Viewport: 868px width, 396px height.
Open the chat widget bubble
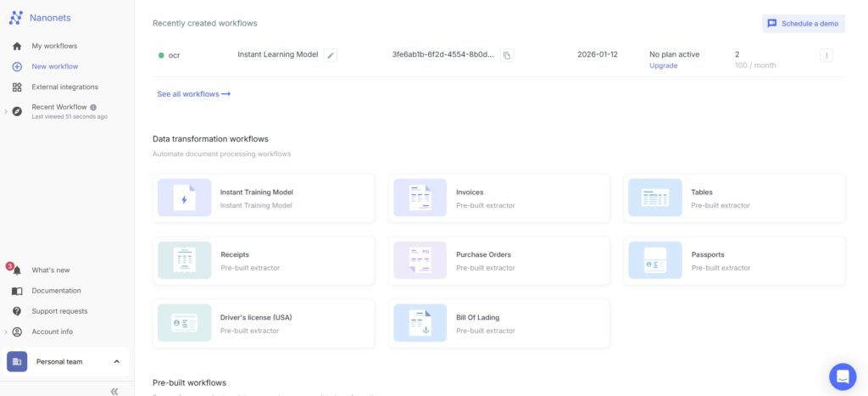coord(843,376)
